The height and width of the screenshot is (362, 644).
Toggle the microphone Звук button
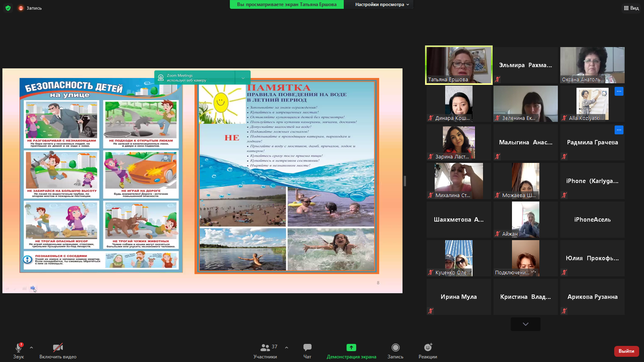[x=19, y=351]
